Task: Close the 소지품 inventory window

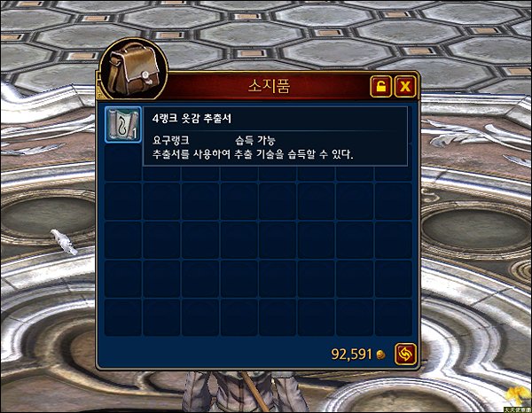Action: tap(405, 87)
